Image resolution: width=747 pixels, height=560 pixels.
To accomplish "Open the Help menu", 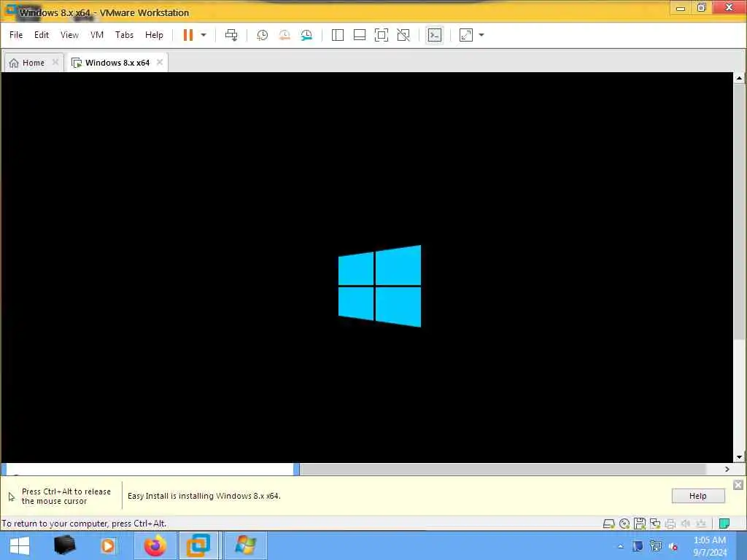I will click(x=154, y=35).
